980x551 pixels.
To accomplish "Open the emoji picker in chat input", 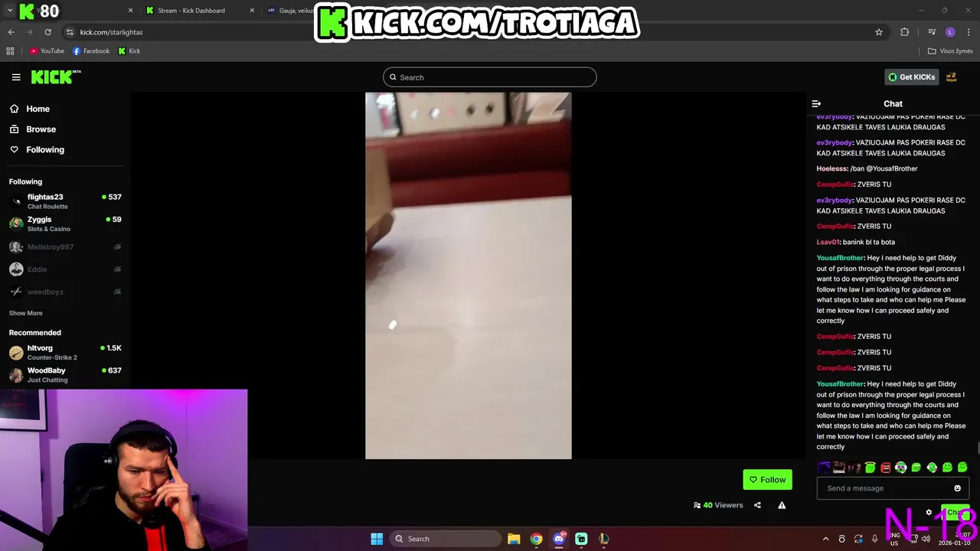I will [957, 488].
